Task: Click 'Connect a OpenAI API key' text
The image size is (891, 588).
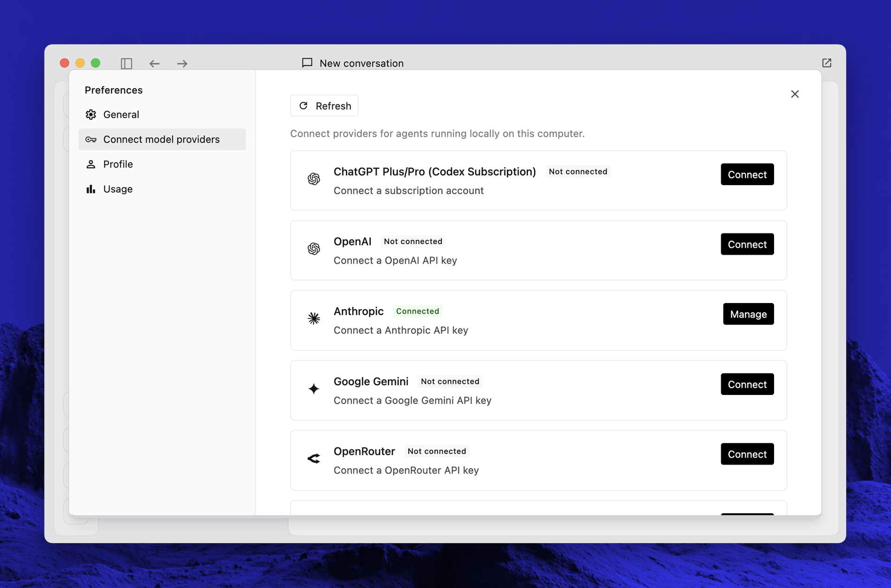Action: [395, 261]
